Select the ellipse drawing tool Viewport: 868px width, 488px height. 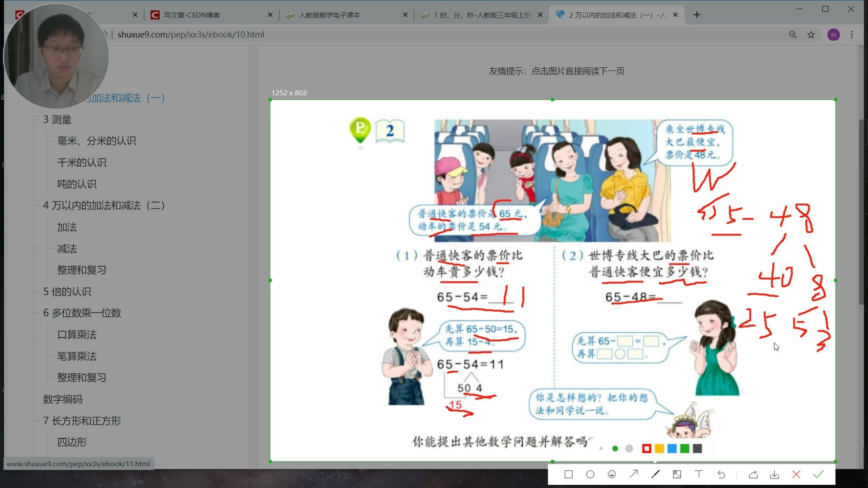590,474
